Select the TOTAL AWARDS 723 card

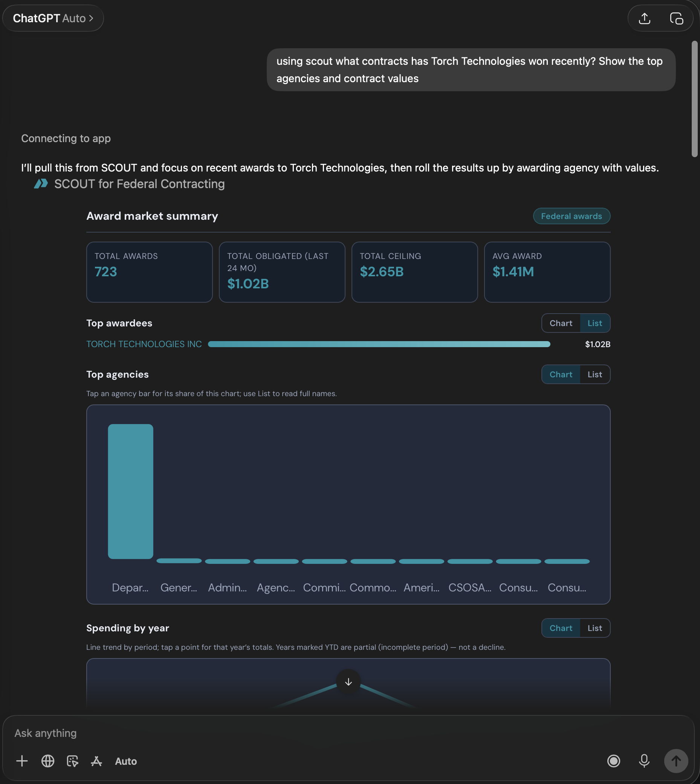(x=149, y=272)
